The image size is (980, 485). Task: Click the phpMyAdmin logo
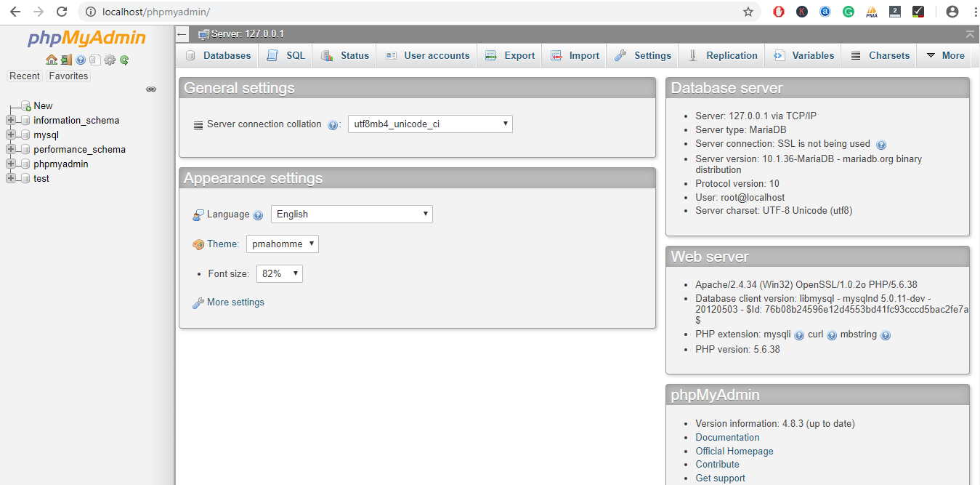pyautogui.click(x=86, y=39)
